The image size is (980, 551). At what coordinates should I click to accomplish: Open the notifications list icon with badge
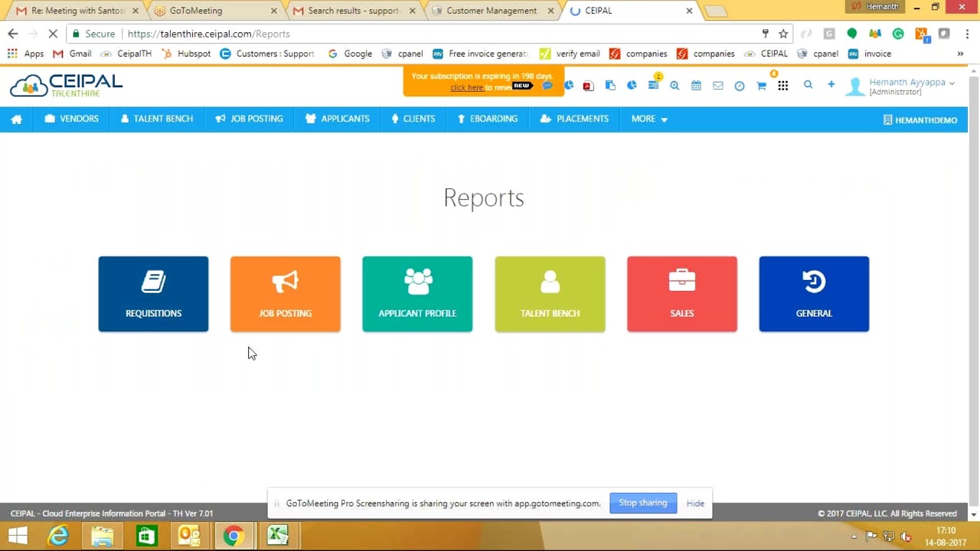(653, 84)
